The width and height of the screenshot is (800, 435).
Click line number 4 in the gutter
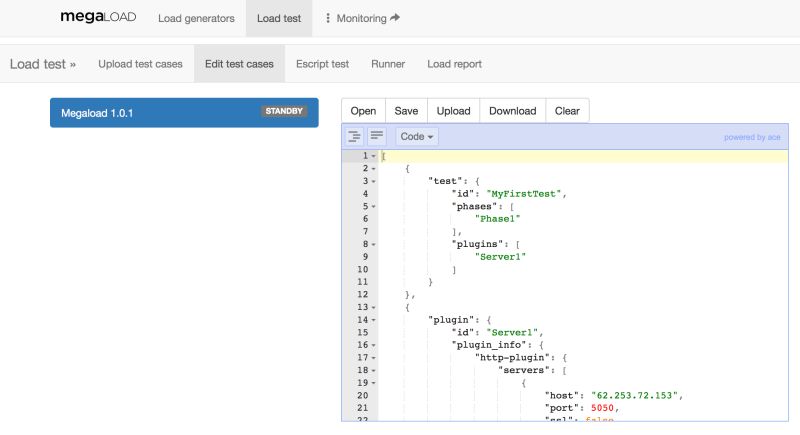tap(365, 194)
